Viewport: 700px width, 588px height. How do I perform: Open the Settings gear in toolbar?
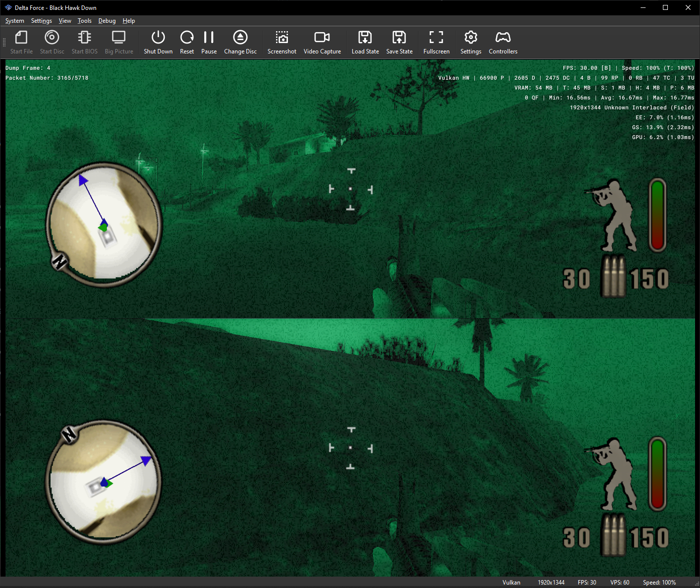(471, 38)
